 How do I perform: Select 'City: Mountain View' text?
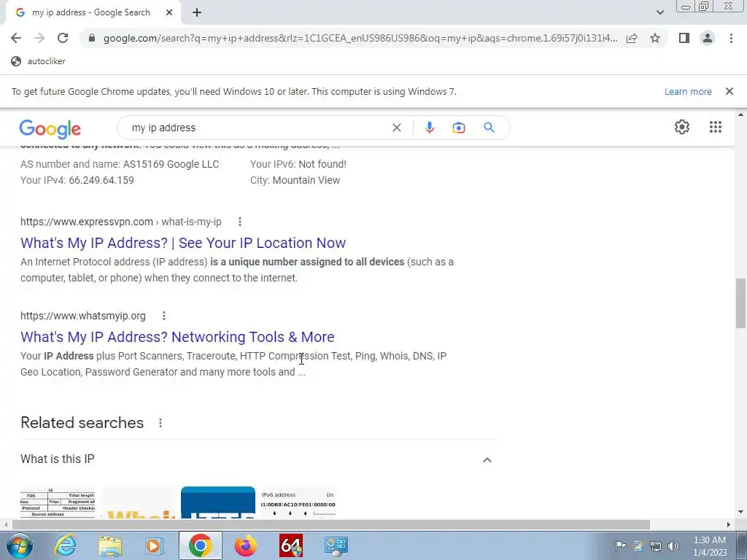coord(295,181)
